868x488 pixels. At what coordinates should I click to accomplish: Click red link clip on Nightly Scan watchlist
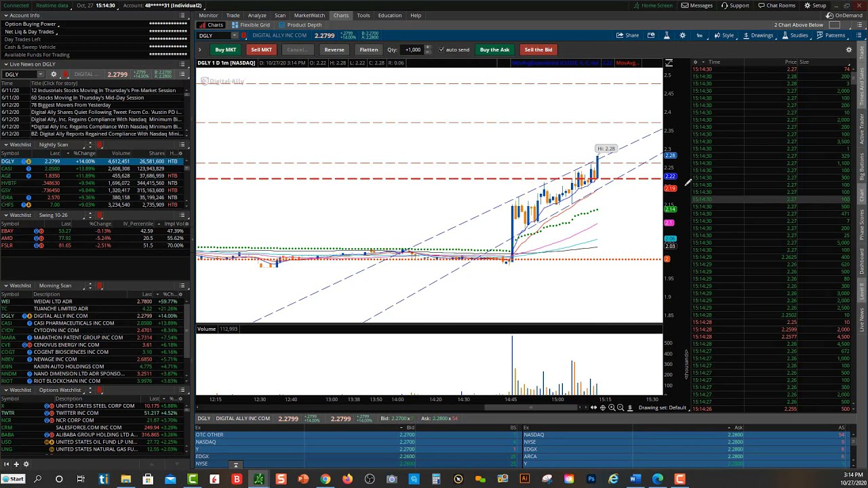click(100, 144)
